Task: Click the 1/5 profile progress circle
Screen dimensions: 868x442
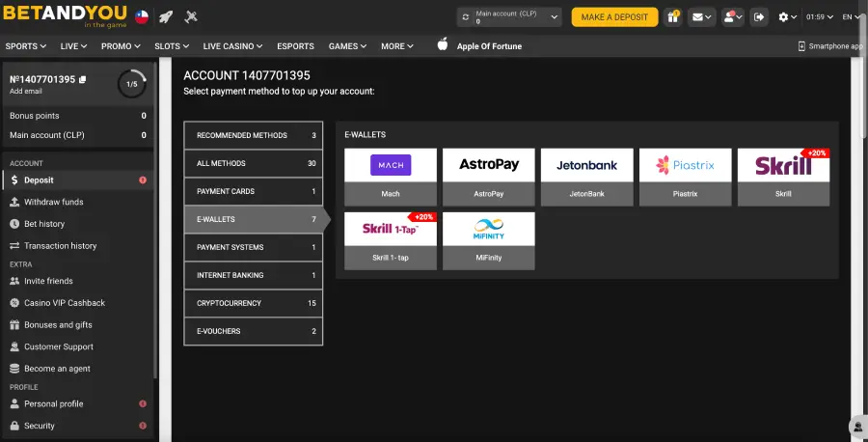Action: [x=132, y=84]
